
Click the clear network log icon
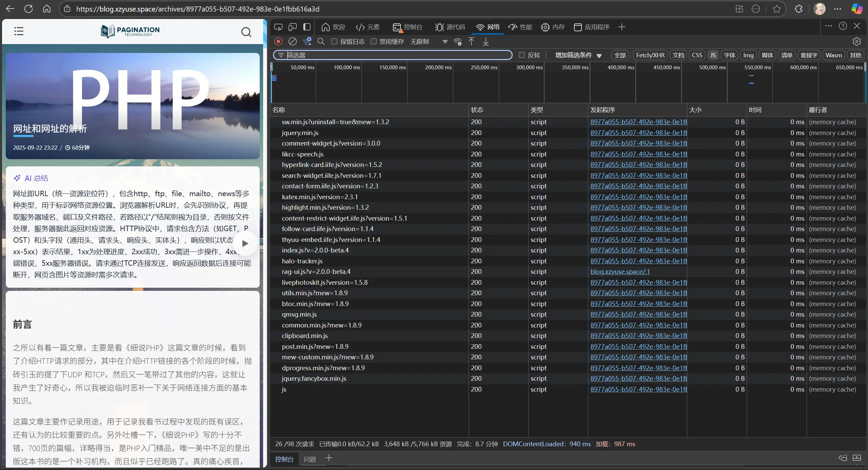tap(292, 41)
